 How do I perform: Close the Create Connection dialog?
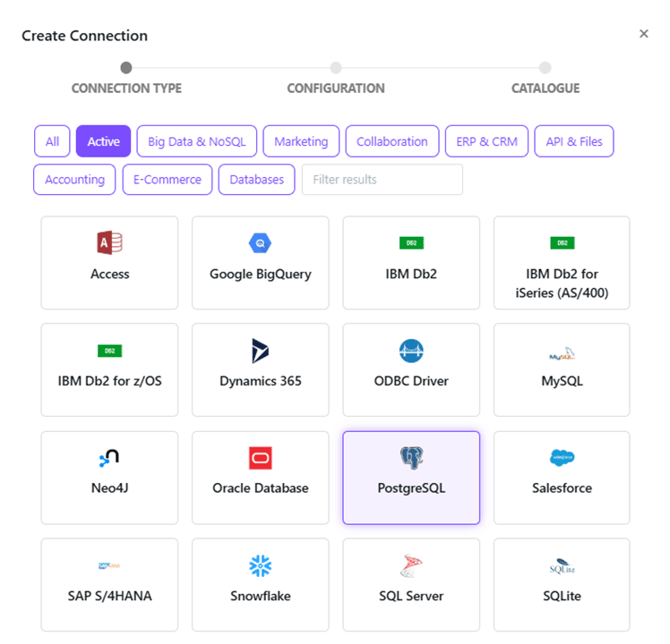pos(644,34)
